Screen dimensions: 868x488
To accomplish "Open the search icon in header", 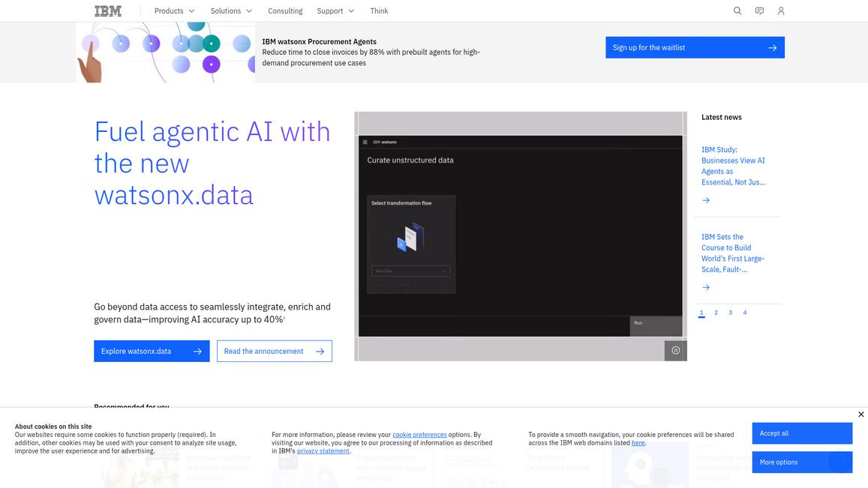I will pyautogui.click(x=737, y=11).
